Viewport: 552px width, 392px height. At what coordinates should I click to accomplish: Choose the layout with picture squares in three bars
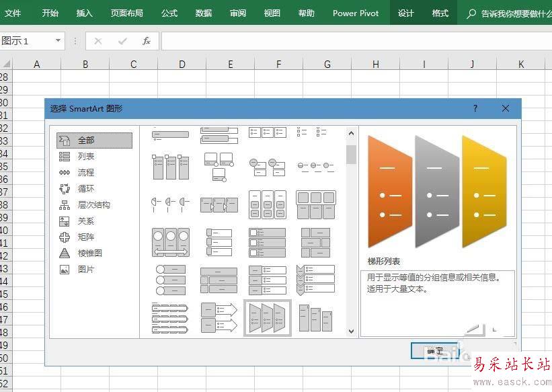point(267,242)
